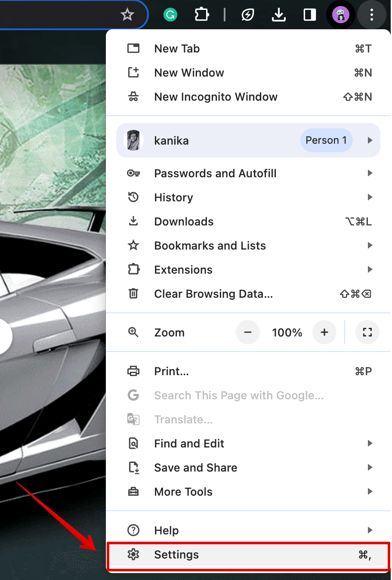The height and width of the screenshot is (580, 392).
Task: Toggle the side panel icon
Action: (x=310, y=15)
